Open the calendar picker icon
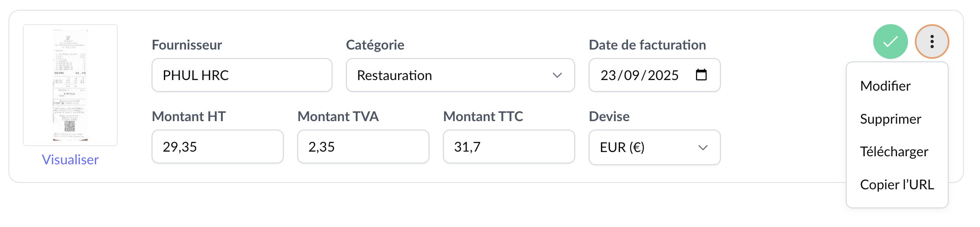Screen dimensions: 980x227 click(x=701, y=75)
